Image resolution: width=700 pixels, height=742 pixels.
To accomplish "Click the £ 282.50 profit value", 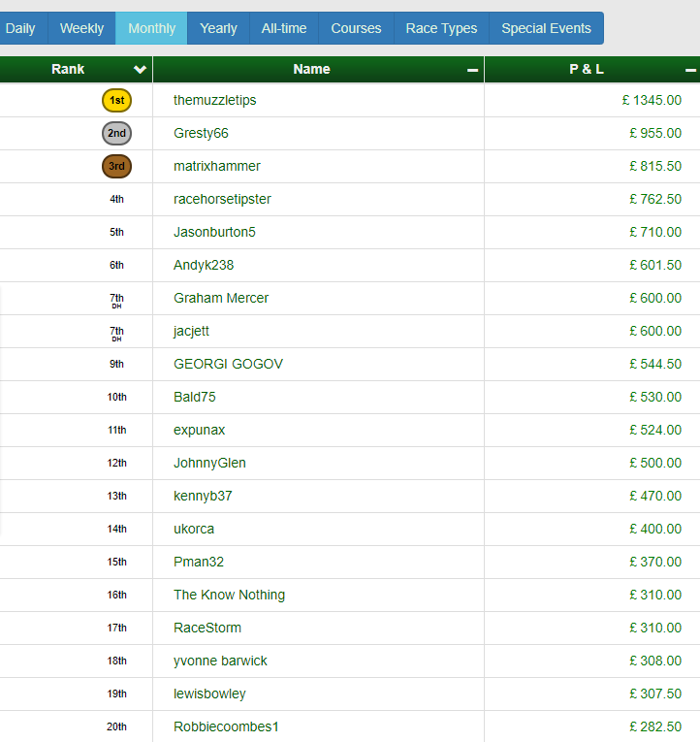I will pyautogui.click(x=655, y=726).
